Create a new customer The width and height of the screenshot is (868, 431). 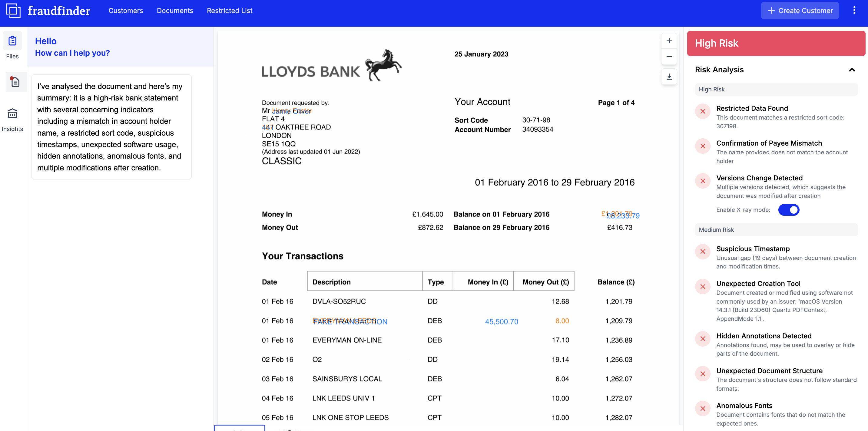(799, 10)
